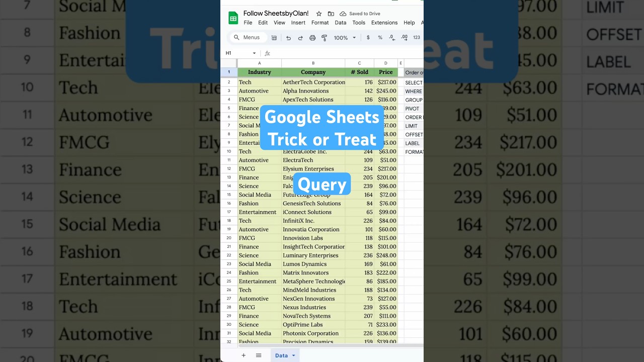Open the Insert menu
The height and width of the screenshot is (362, 644).
tap(298, 23)
